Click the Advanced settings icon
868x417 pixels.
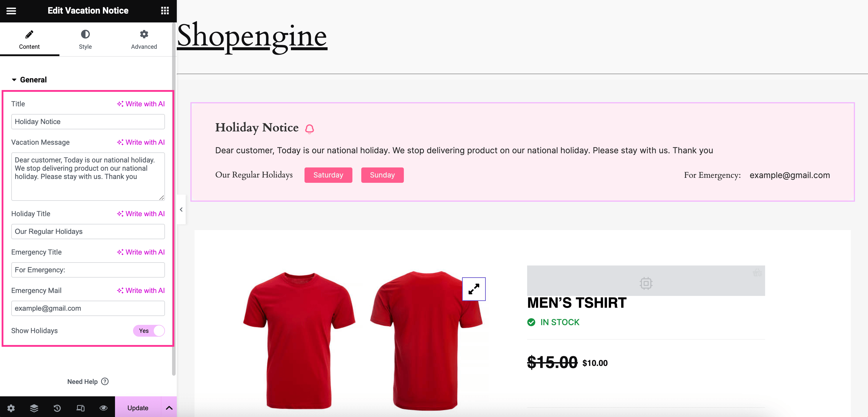143,34
